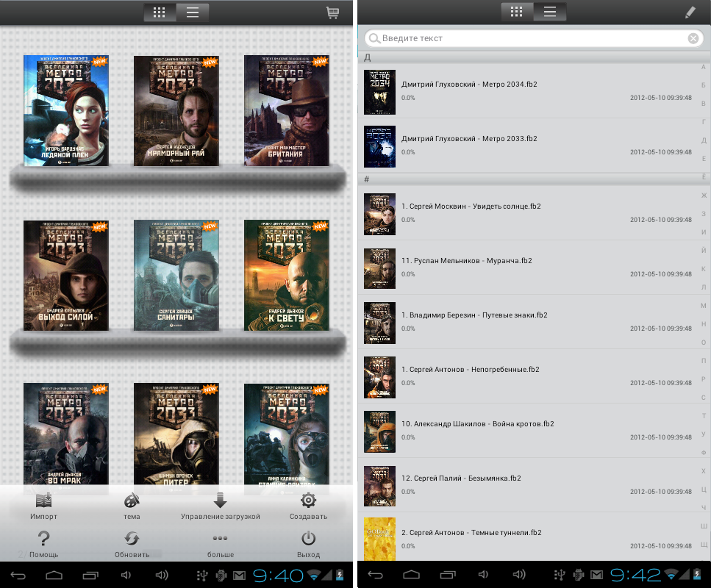
Task: Tap mail notification icon beside 9:40
Action: pyautogui.click(x=239, y=576)
